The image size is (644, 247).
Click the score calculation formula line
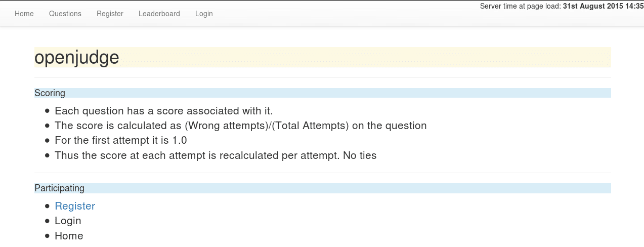point(240,126)
